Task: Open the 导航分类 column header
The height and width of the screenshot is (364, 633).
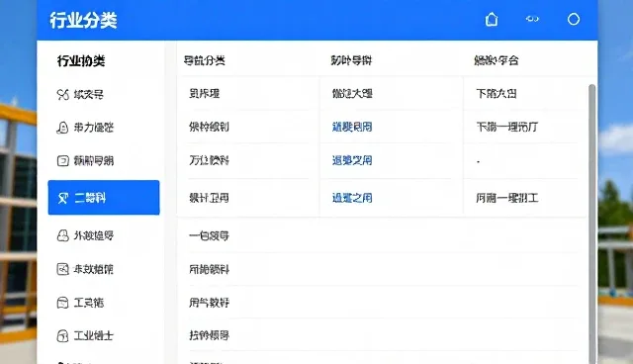Action: click(205, 60)
